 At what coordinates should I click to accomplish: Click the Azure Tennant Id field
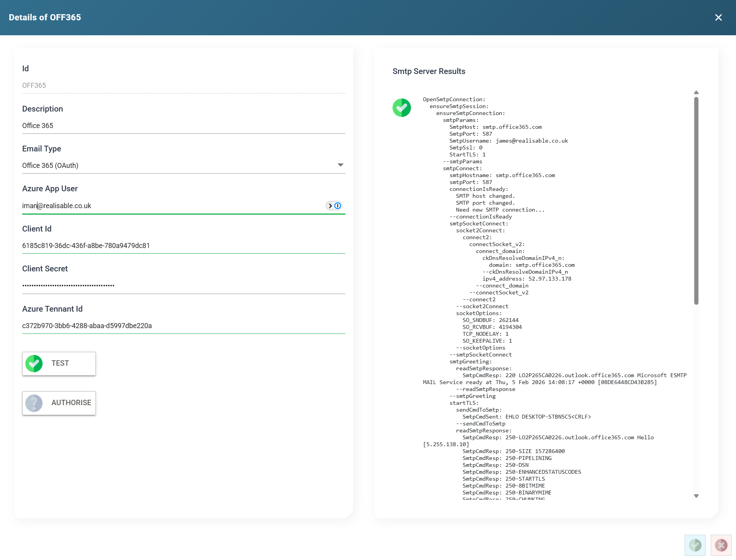[184, 326]
